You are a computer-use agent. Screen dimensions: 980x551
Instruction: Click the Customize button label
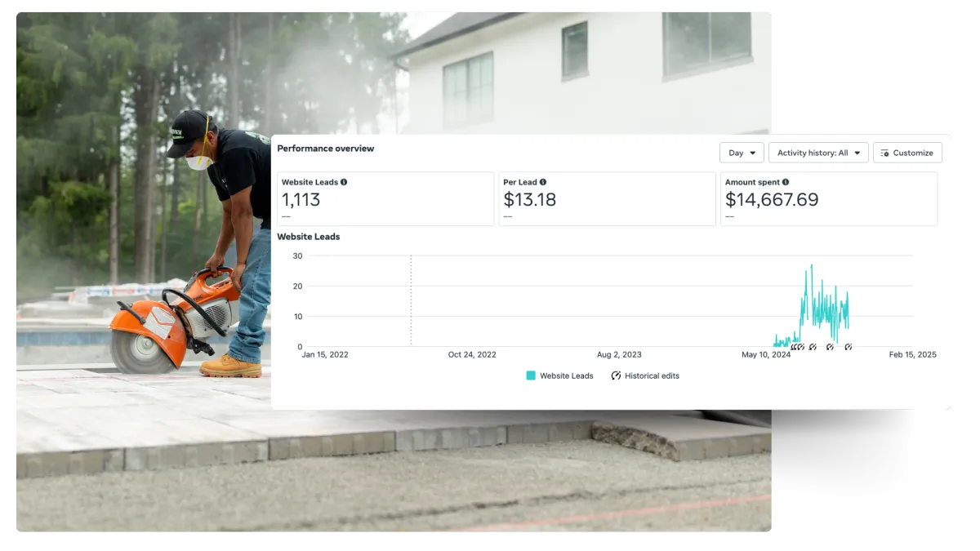click(x=913, y=153)
